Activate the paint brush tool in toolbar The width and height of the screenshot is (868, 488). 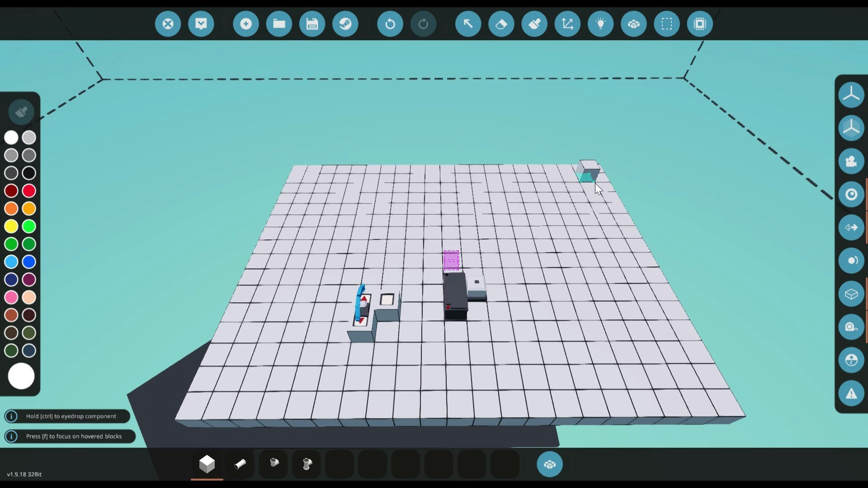coord(534,23)
